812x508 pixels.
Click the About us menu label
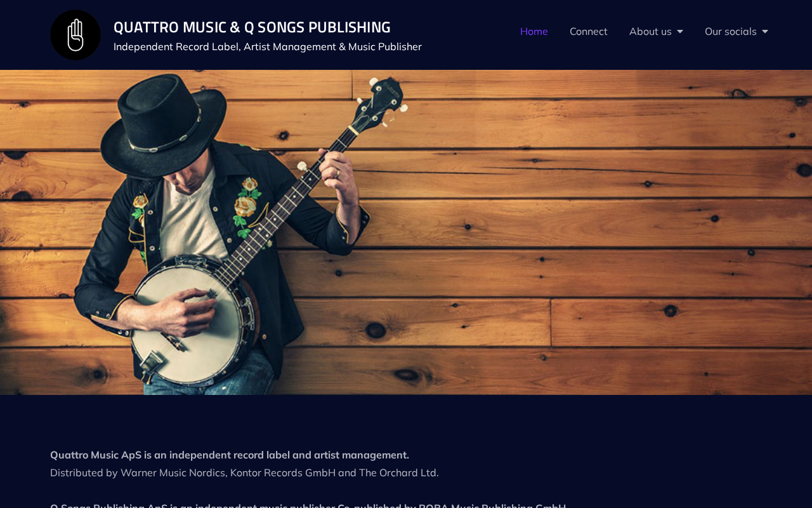tap(650, 31)
